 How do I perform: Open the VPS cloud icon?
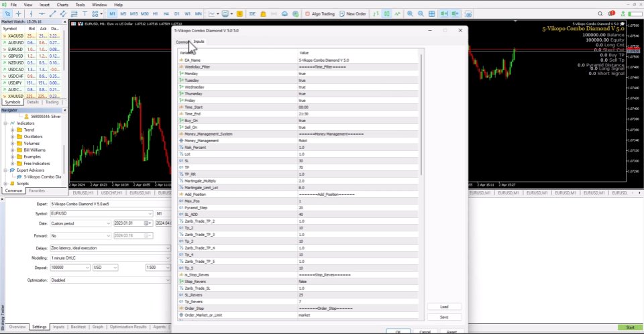(284, 13)
